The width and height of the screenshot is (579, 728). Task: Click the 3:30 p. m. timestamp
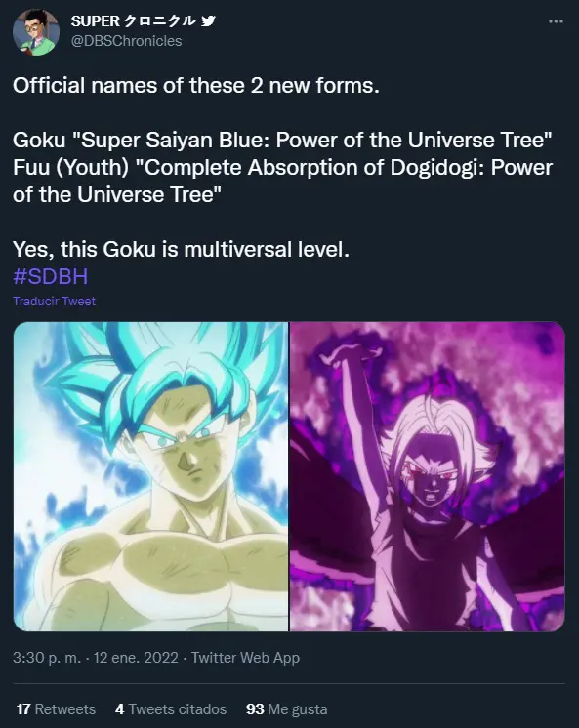[x=47, y=658]
